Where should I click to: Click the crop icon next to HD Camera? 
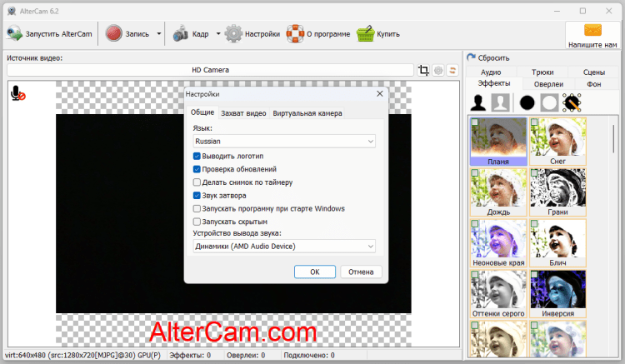click(x=423, y=71)
